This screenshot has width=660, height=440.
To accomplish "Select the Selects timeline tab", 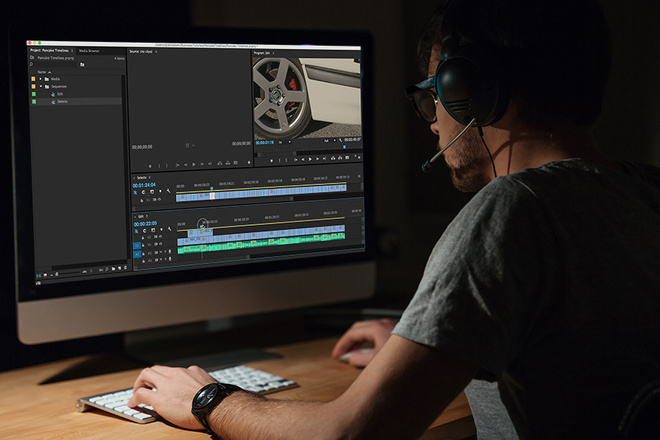I will 141,178.
